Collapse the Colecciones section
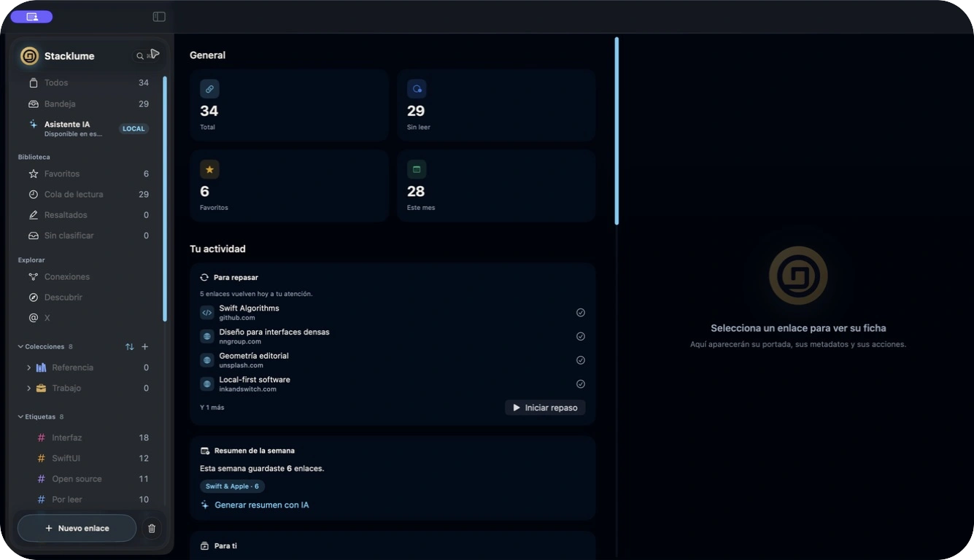The image size is (974, 560). pyautogui.click(x=20, y=347)
